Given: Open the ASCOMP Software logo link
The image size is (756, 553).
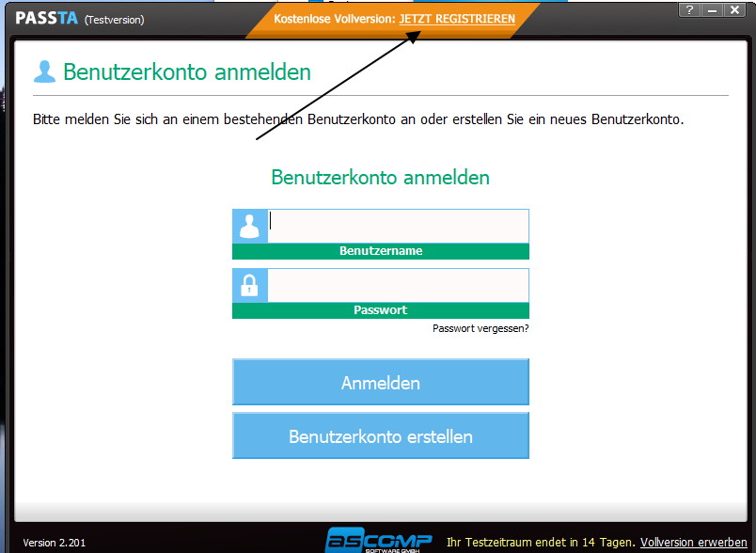Looking at the screenshot, I should [x=379, y=540].
